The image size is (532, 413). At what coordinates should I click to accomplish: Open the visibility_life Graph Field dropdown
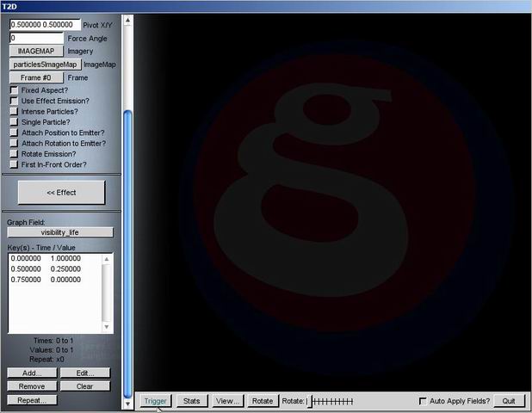(60, 232)
